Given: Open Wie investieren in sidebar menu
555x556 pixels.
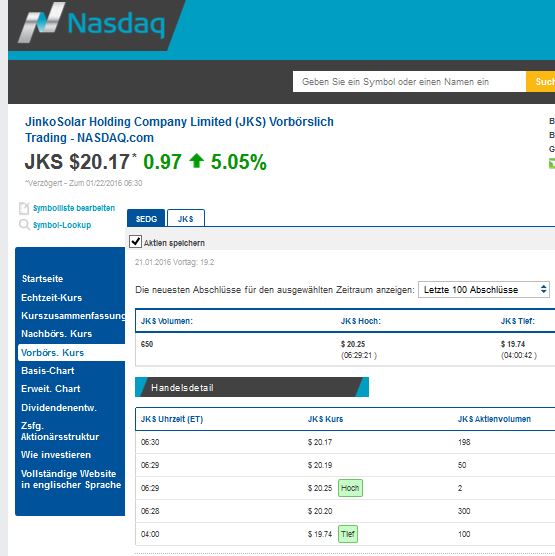Looking at the screenshot, I should click(x=56, y=455).
